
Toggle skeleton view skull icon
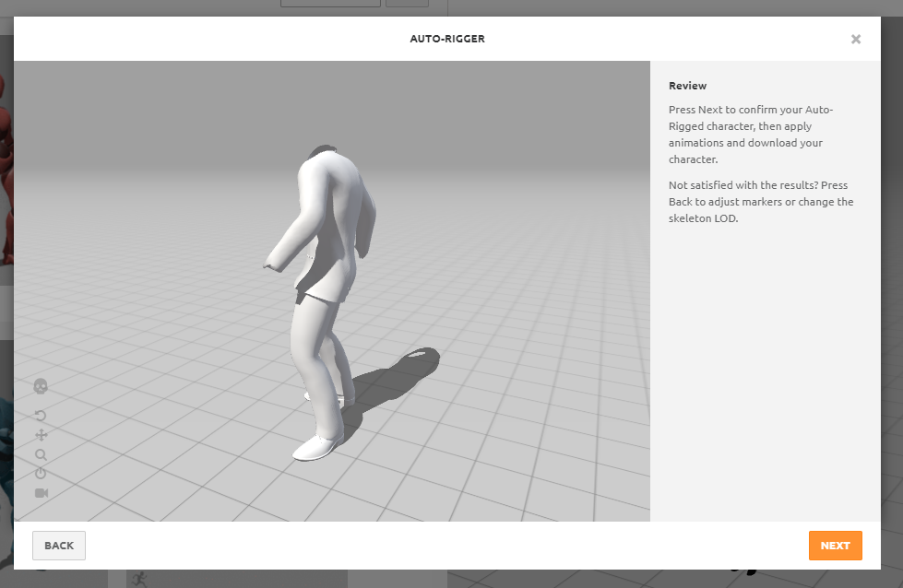[41, 386]
